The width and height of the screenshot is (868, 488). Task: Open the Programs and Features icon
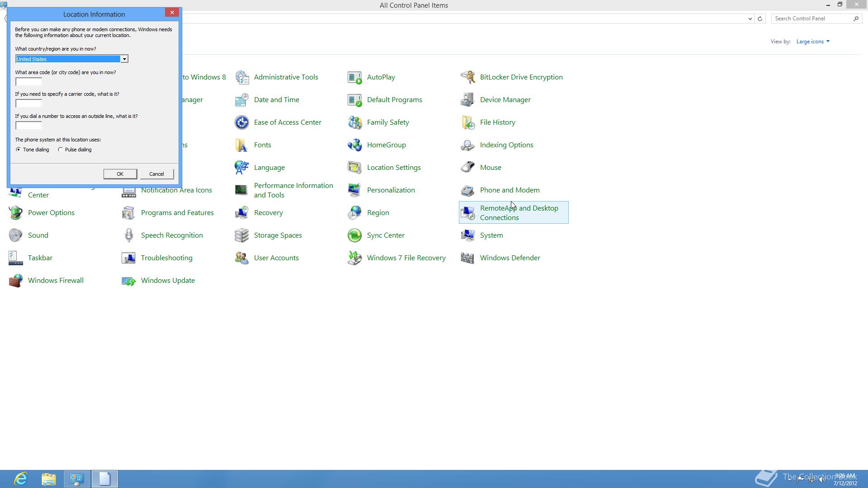(129, 213)
